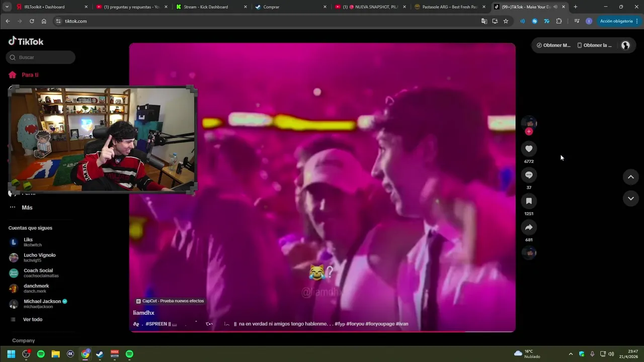Toggle the taskbar microphone icon
This screenshot has width=644, height=362.
592,354
